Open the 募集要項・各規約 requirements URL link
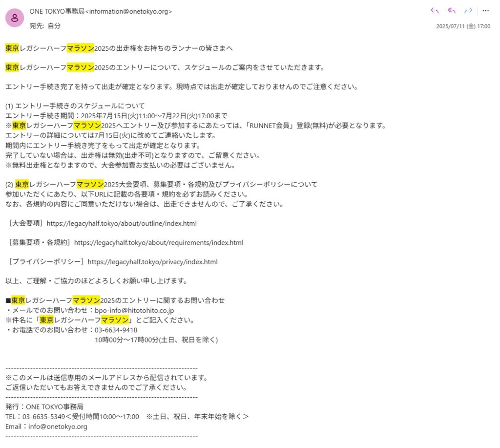 click(159, 242)
